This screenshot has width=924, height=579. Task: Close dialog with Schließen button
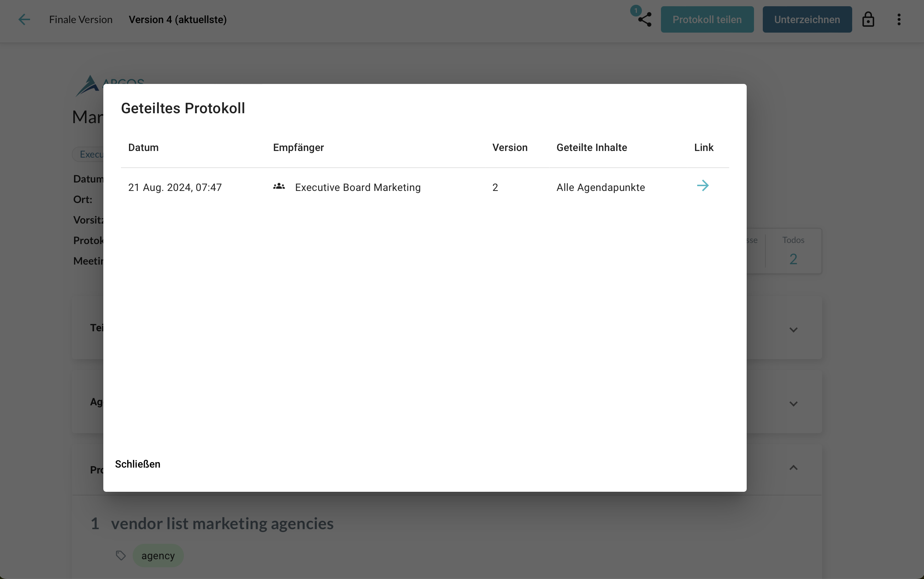pos(137,464)
